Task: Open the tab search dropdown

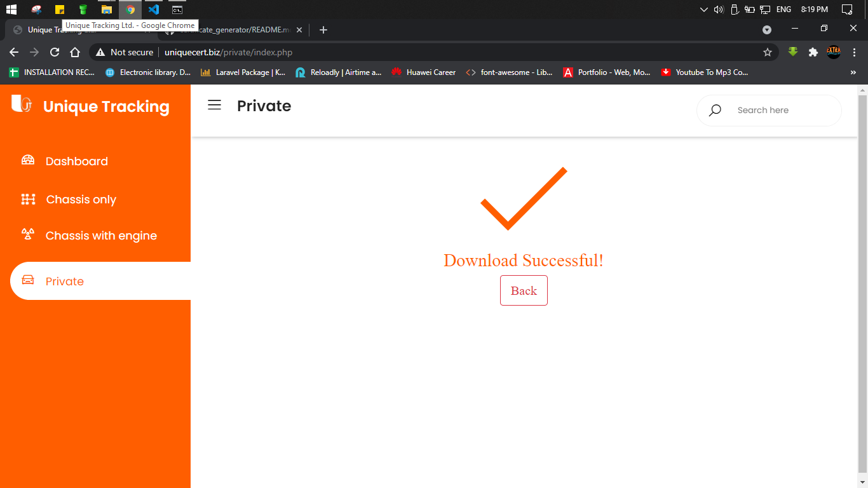Action: pos(767,29)
